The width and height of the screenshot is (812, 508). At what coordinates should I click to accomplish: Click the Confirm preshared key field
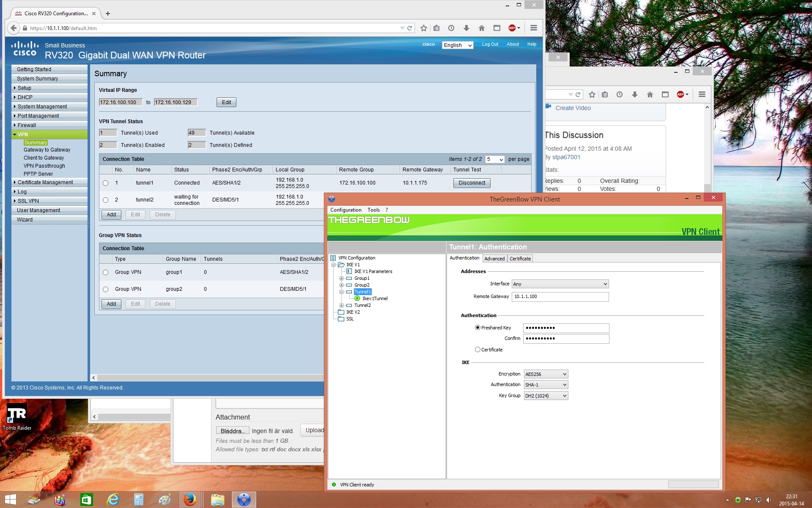(566, 339)
